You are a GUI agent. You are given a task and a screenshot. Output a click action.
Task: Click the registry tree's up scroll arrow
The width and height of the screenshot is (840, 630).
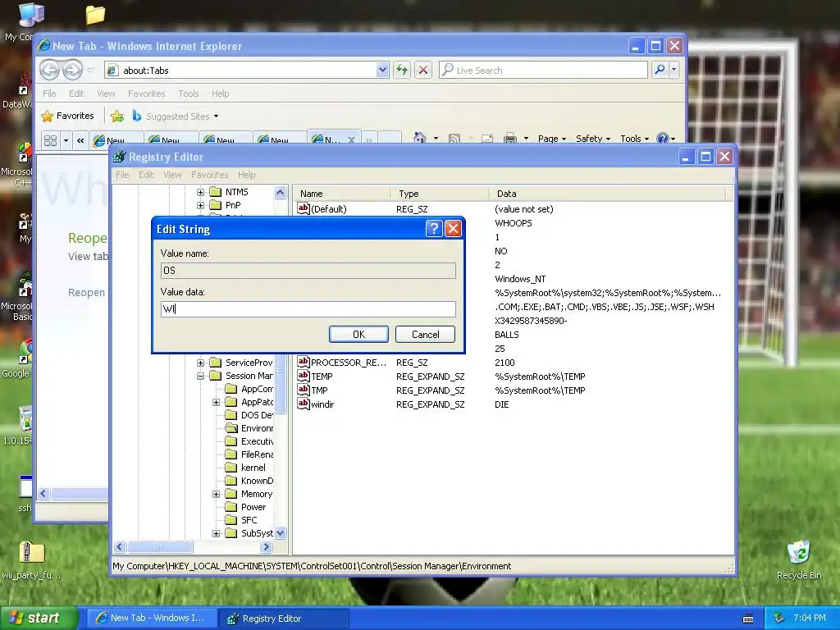tap(281, 192)
